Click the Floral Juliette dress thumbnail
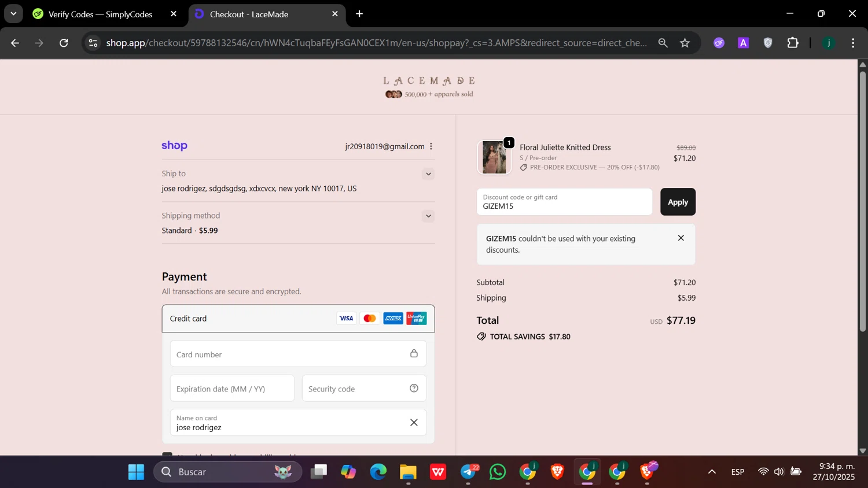 494,157
